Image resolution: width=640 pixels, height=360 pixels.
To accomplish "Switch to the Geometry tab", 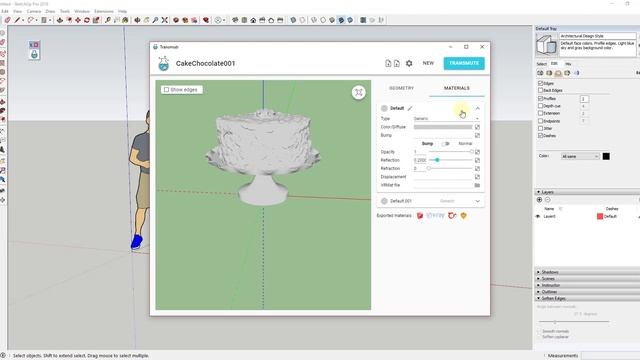I will (x=402, y=88).
